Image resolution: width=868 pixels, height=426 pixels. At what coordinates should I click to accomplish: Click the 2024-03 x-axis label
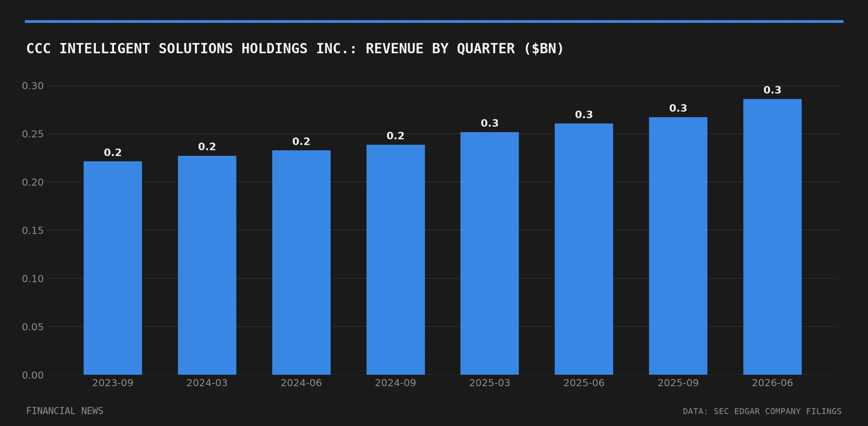(207, 383)
